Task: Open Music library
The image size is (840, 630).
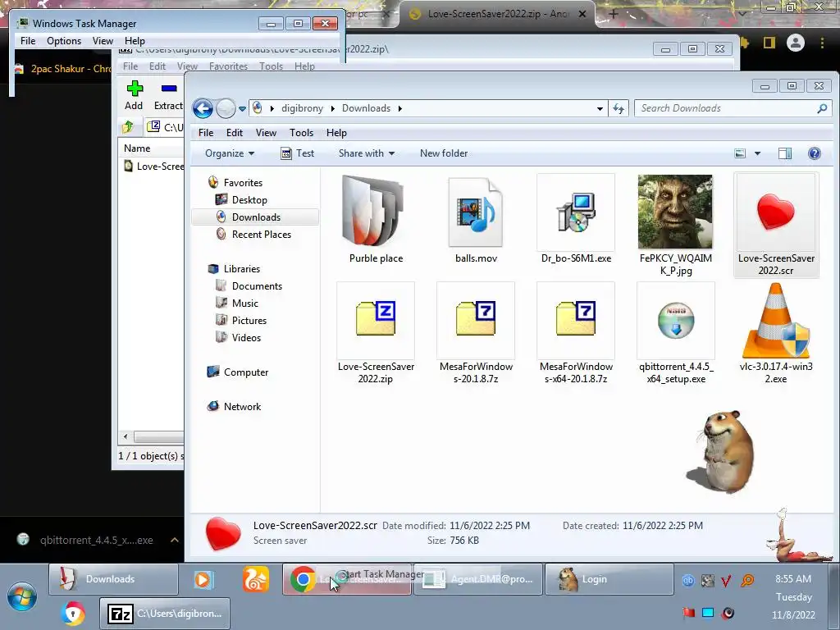Action: [244, 304]
